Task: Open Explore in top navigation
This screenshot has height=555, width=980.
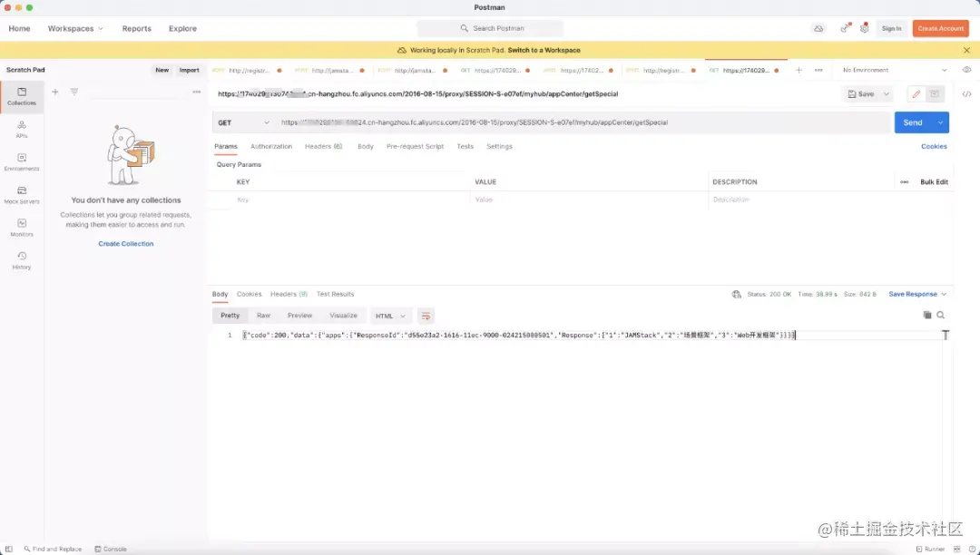Action: (x=182, y=29)
